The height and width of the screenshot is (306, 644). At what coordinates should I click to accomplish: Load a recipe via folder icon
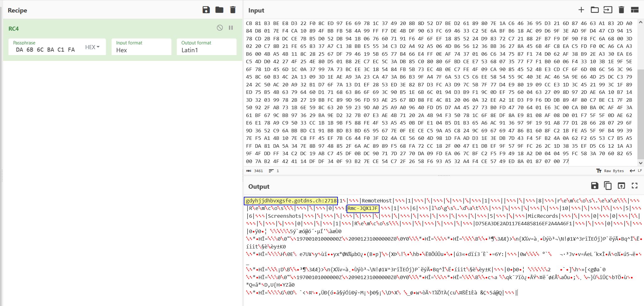[x=219, y=10]
